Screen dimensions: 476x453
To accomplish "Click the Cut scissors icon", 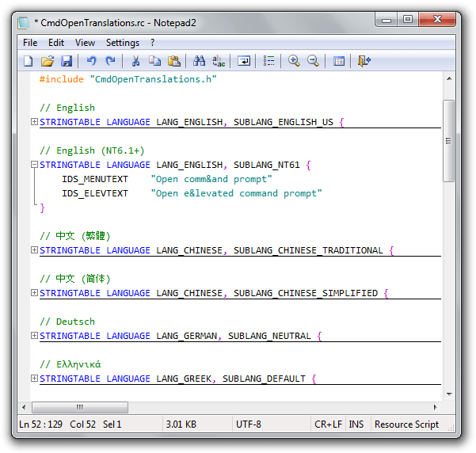I will (x=135, y=61).
